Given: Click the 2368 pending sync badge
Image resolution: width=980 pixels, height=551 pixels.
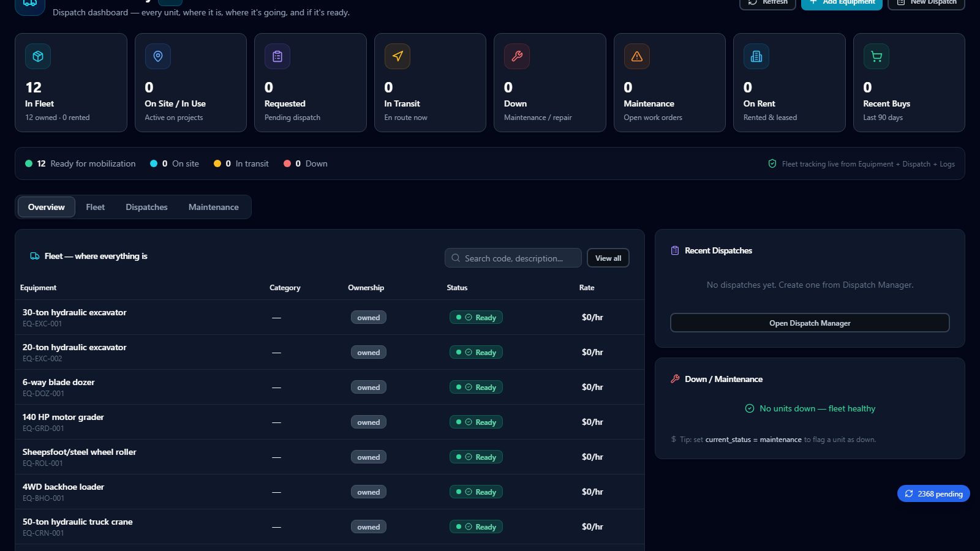Looking at the screenshot, I should (933, 493).
